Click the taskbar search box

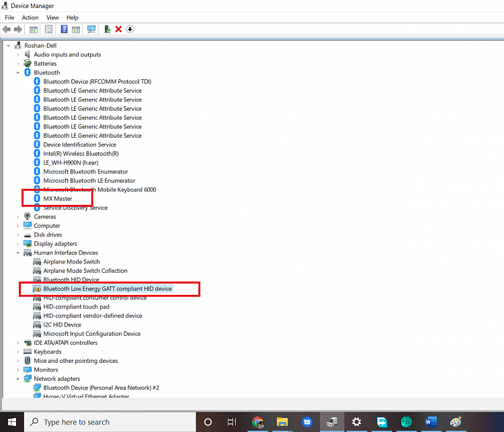pos(110,422)
